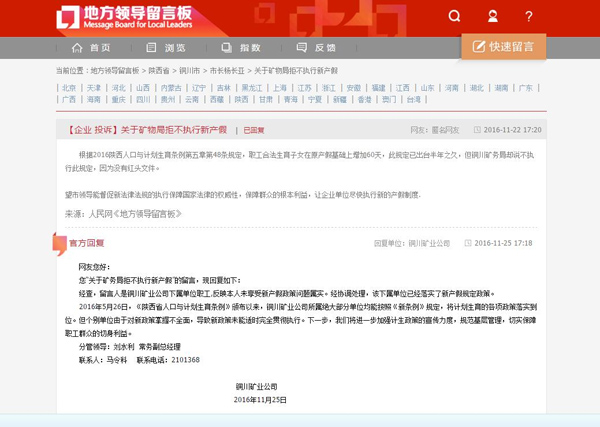Screen dimensions: 600x427
Task: Select 宁夏 province link
Action: pyautogui.click(x=315, y=99)
